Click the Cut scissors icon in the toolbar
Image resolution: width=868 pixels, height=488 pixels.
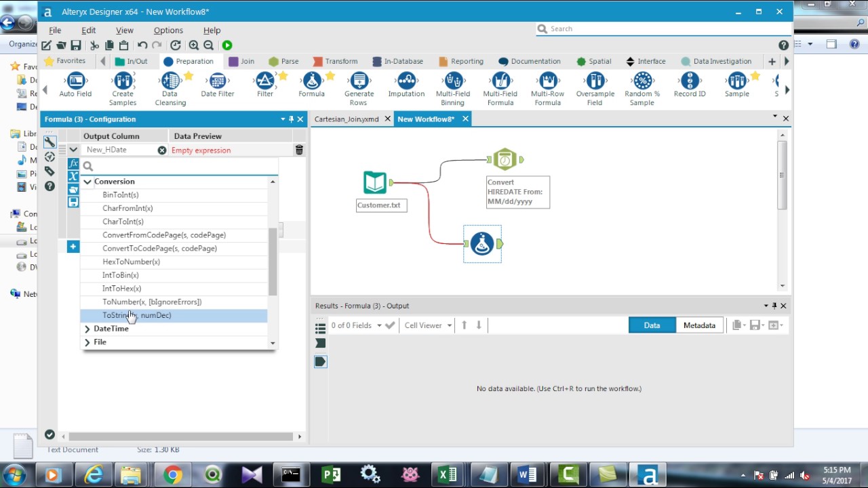tap(94, 45)
